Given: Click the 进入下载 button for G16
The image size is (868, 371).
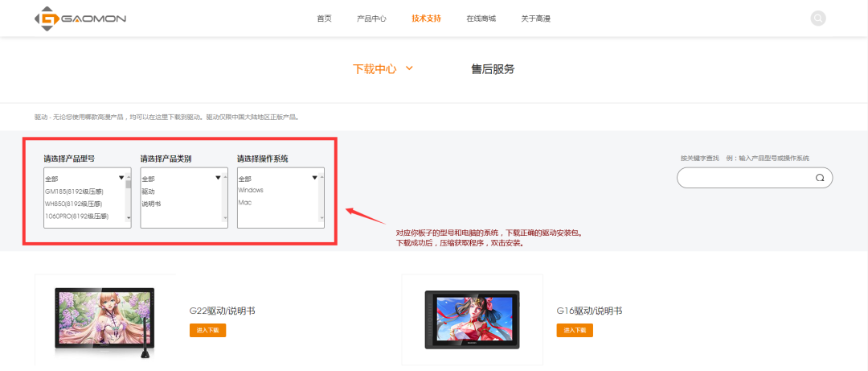Looking at the screenshot, I should point(575,331).
